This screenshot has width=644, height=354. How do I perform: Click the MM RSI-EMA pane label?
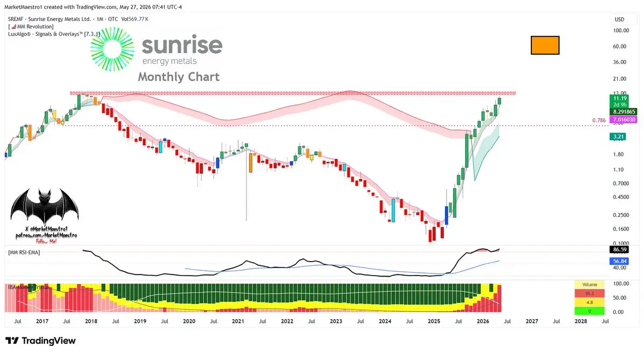tap(24, 252)
